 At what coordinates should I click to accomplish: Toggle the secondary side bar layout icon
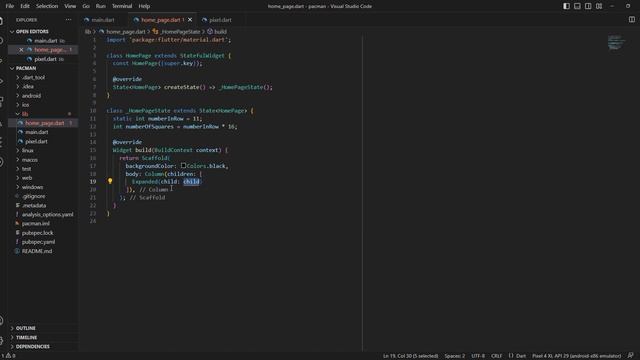pyautogui.click(x=588, y=6)
